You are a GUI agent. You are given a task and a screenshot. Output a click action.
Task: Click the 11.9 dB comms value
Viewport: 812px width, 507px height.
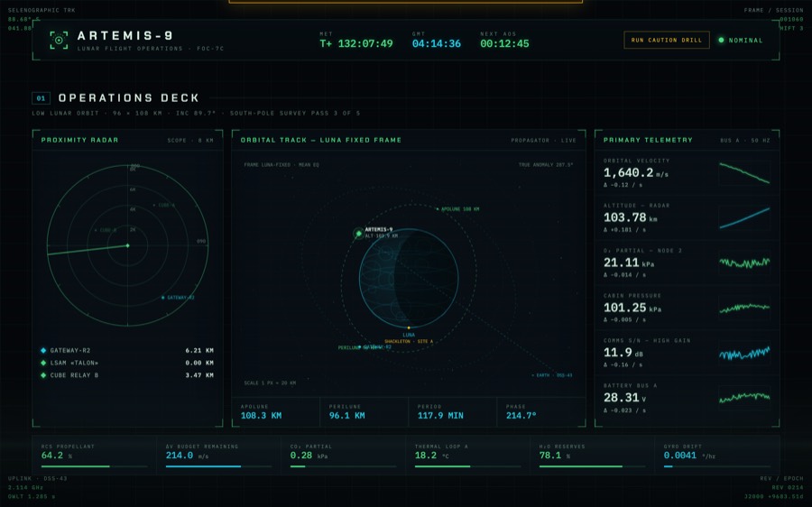tap(623, 354)
